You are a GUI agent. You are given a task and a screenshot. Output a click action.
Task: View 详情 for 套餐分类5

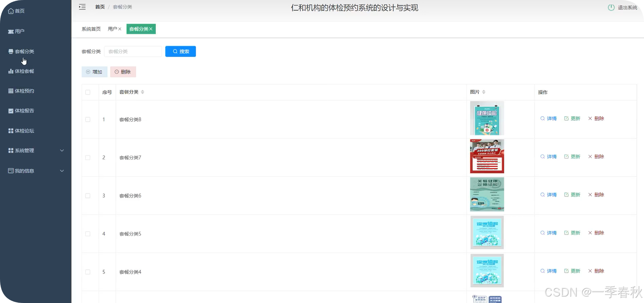[x=548, y=233]
